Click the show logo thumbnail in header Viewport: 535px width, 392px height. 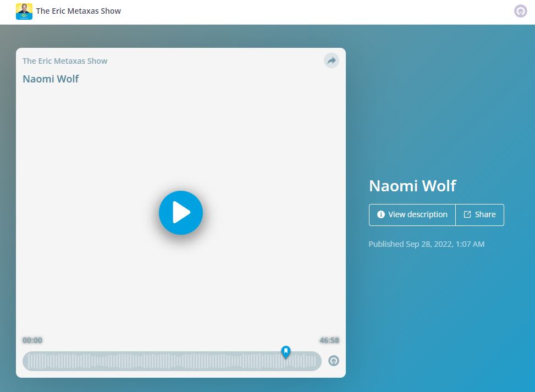[x=24, y=11]
